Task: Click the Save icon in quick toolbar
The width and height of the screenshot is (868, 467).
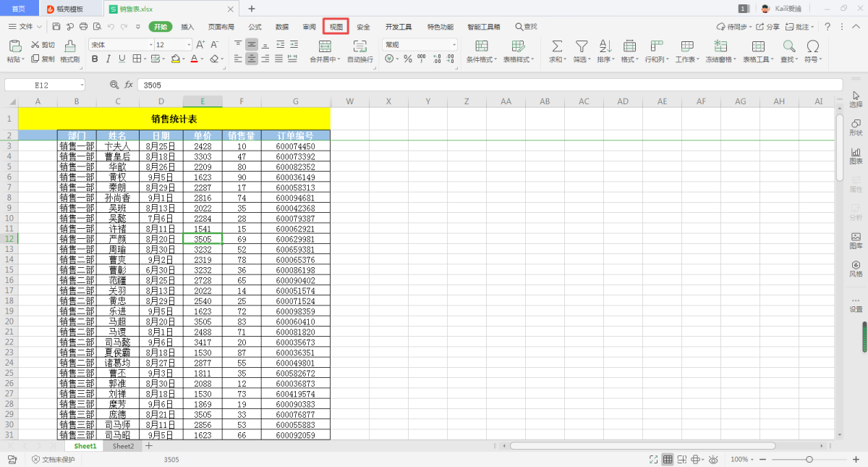Action: [56, 27]
